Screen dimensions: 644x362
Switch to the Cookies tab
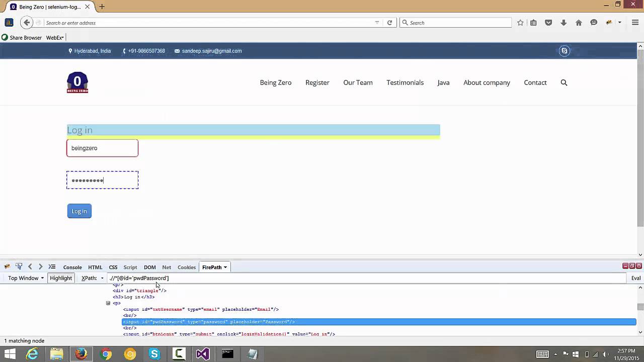pos(187,267)
